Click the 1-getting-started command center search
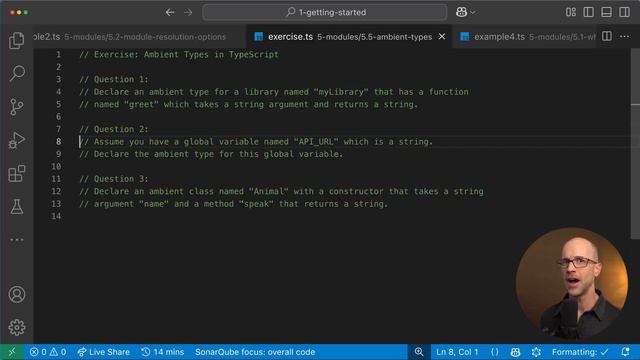This screenshot has height=360, width=640. coord(325,12)
